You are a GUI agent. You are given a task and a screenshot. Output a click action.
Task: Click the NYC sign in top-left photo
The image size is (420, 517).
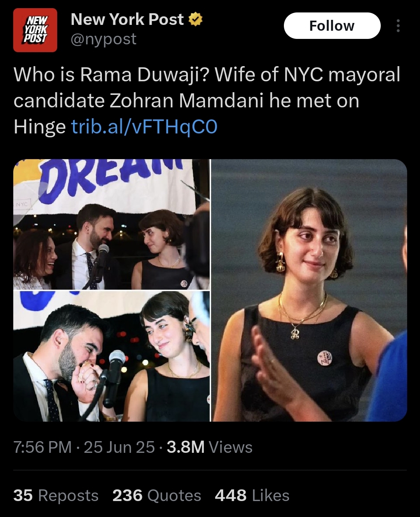[22, 204]
